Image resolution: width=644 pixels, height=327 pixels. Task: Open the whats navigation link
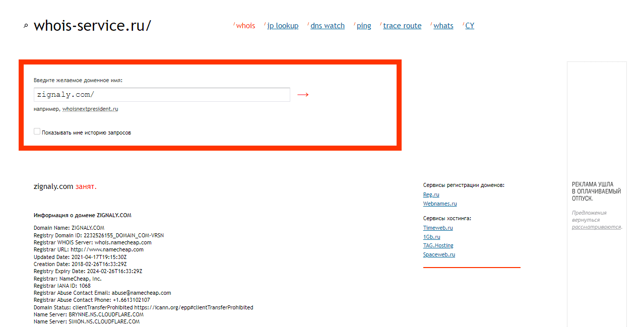[x=443, y=26]
